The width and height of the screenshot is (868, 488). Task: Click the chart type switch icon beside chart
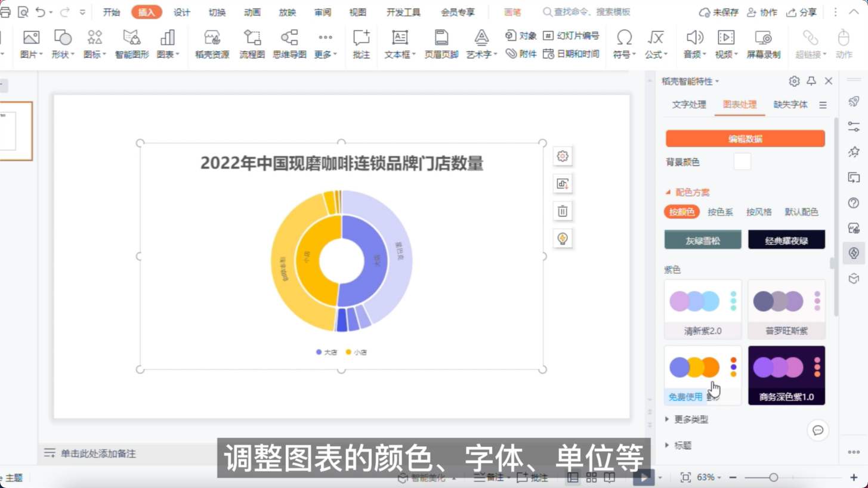tap(563, 184)
